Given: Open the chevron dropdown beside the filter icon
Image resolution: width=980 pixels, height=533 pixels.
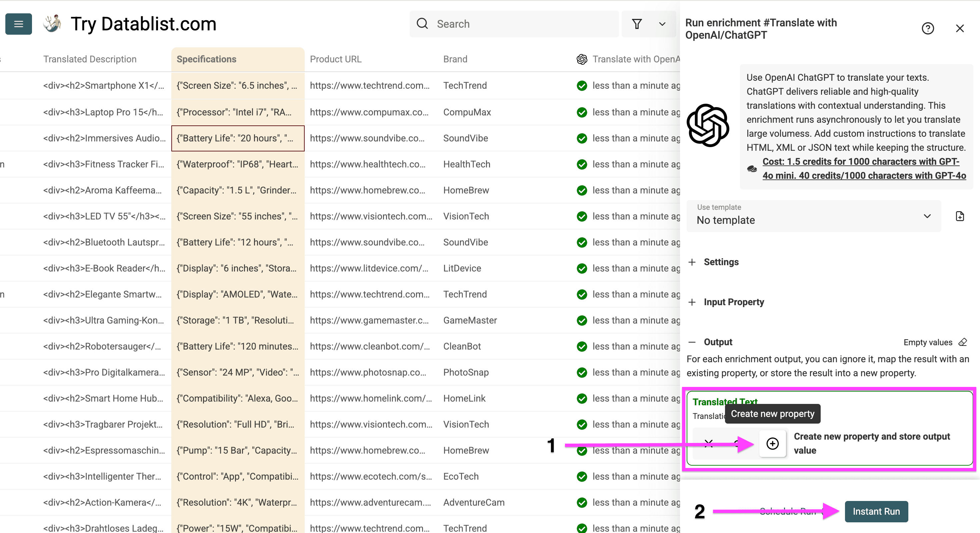Looking at the screenshot, I should [662, 24].
